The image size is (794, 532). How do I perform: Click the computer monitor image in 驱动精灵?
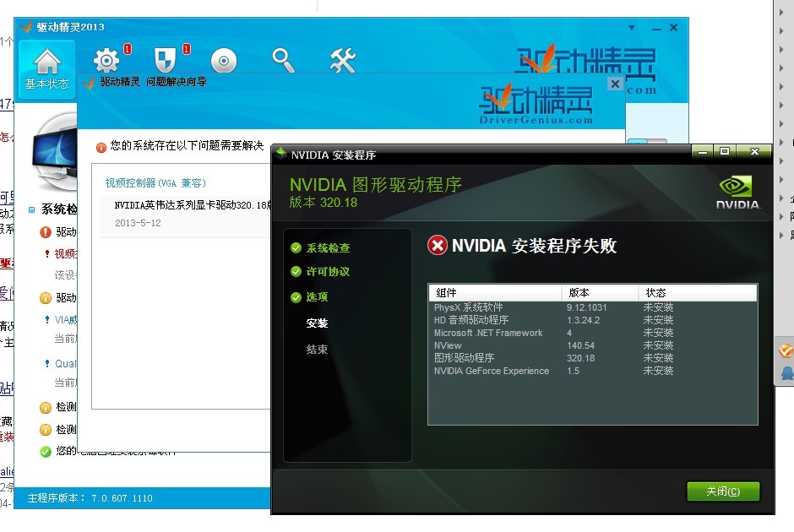pos(55,152)
